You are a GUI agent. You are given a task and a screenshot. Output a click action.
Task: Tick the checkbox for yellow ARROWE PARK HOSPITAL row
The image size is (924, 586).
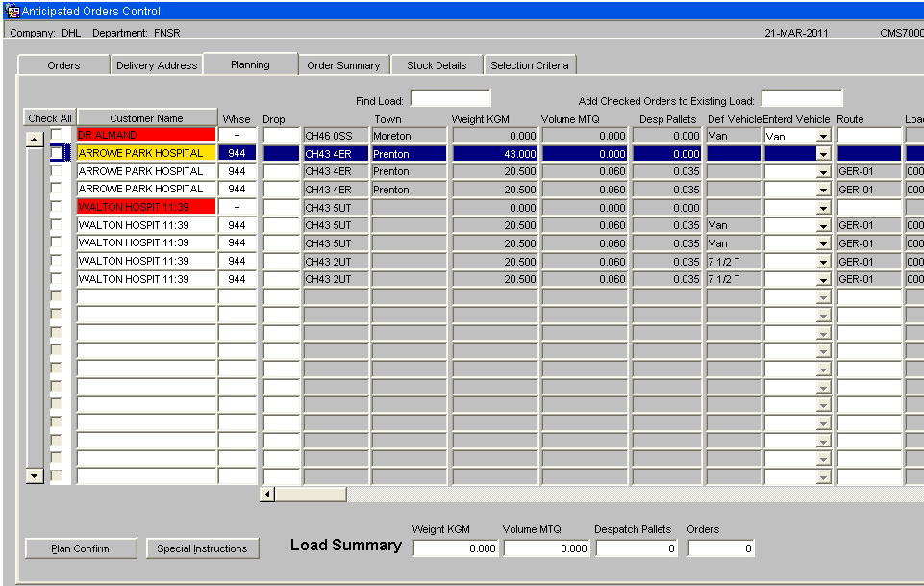pyautogui.click(x=56, y=153)
